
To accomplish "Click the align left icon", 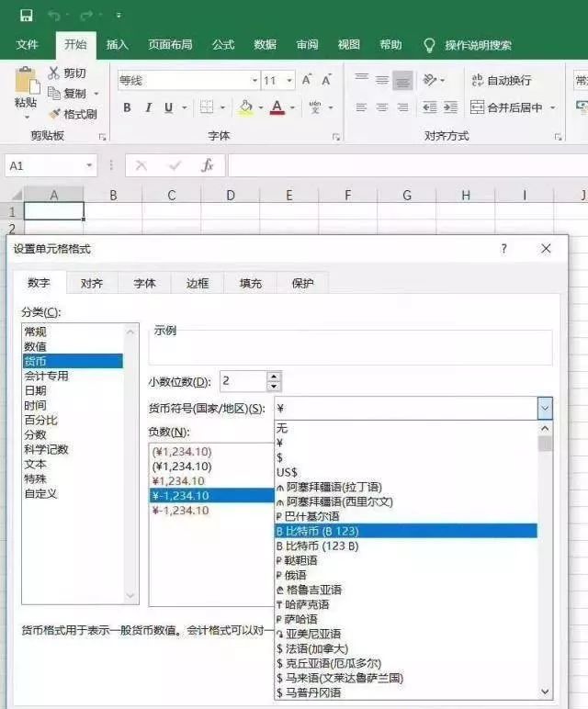I will click(x=361, y=107).
